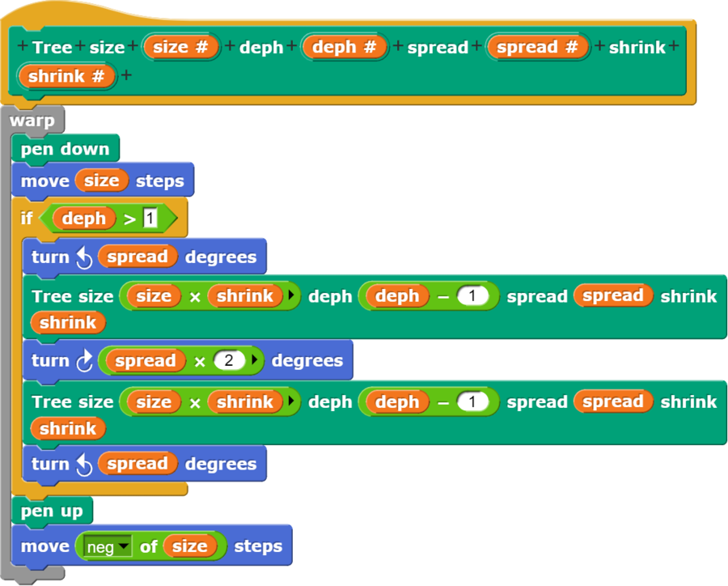Click the warp block label
The image size is (728, 586).
pyautogui.click(x=32, y=121)
